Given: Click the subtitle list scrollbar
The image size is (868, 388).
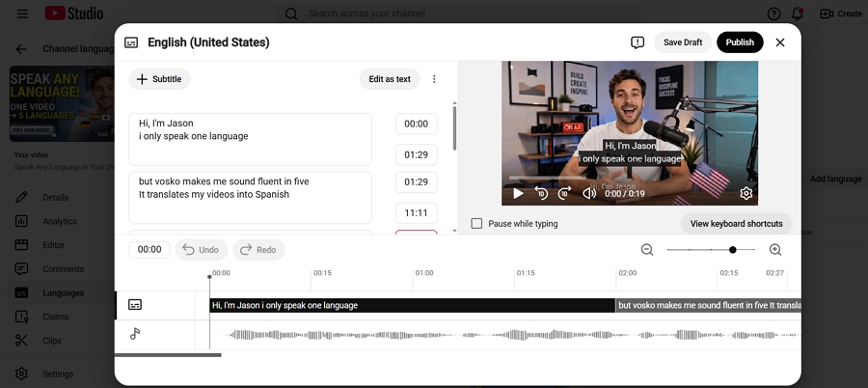Looking at the screenshot, I should [454, 128].
